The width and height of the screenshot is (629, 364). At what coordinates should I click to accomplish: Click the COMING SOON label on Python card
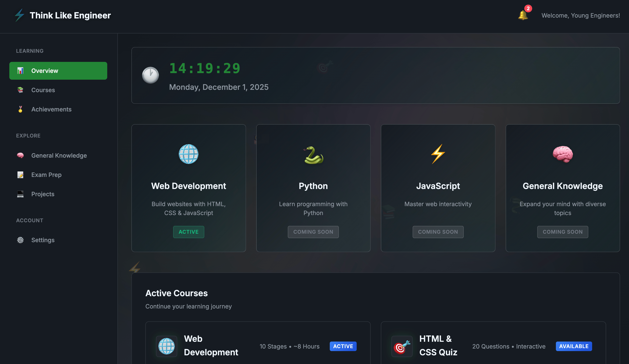313,232
